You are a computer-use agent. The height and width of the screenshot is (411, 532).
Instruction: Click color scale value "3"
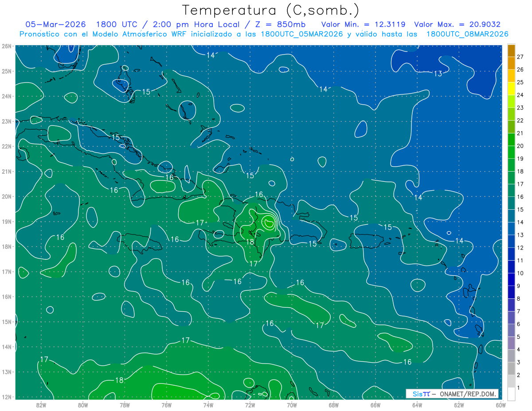(519, 362)
